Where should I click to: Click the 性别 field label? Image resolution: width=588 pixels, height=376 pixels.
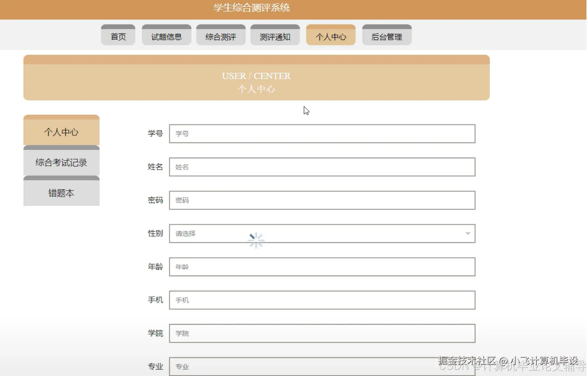pos(155,234)
